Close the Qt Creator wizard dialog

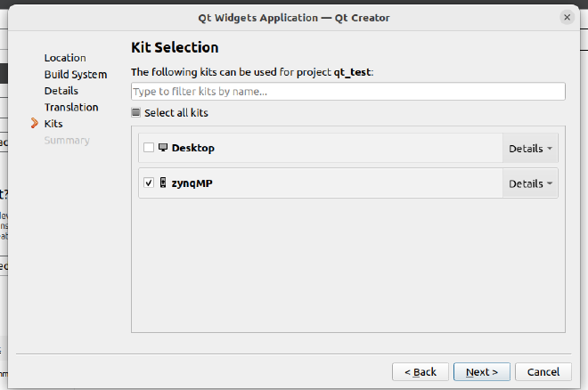[x=567, y=17]
